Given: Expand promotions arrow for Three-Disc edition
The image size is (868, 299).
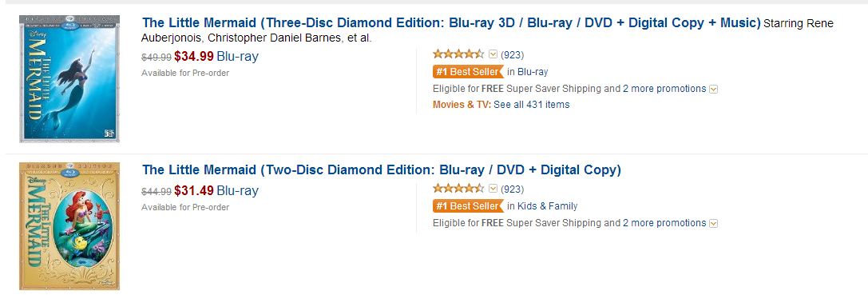Looking at the screenshot, I should tap(714, 89).
